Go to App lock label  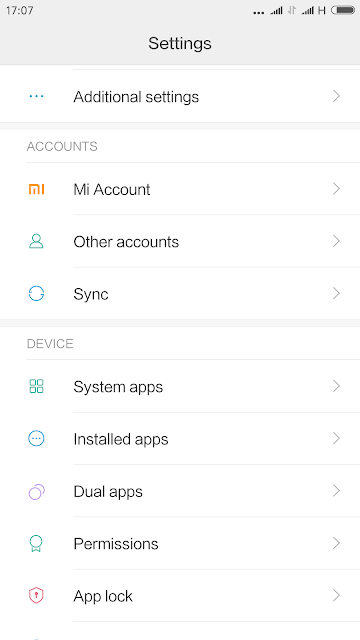click(x=103, y=596)
